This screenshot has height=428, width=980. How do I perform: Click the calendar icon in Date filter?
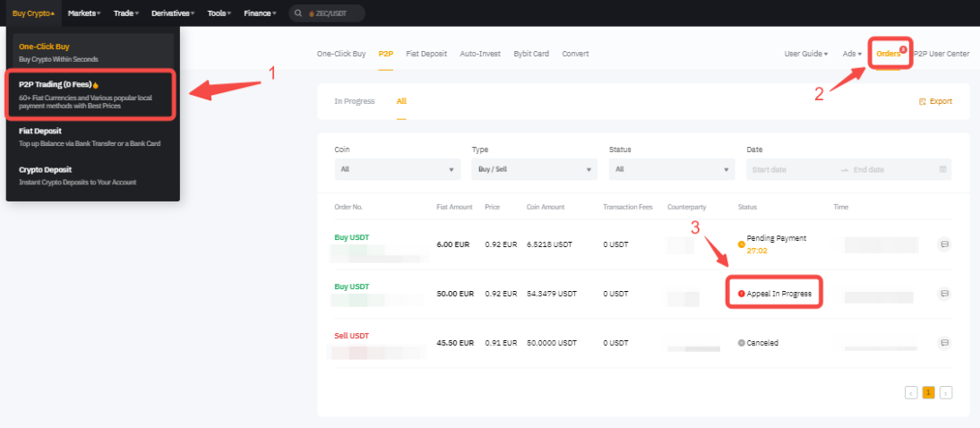point(942,169)
